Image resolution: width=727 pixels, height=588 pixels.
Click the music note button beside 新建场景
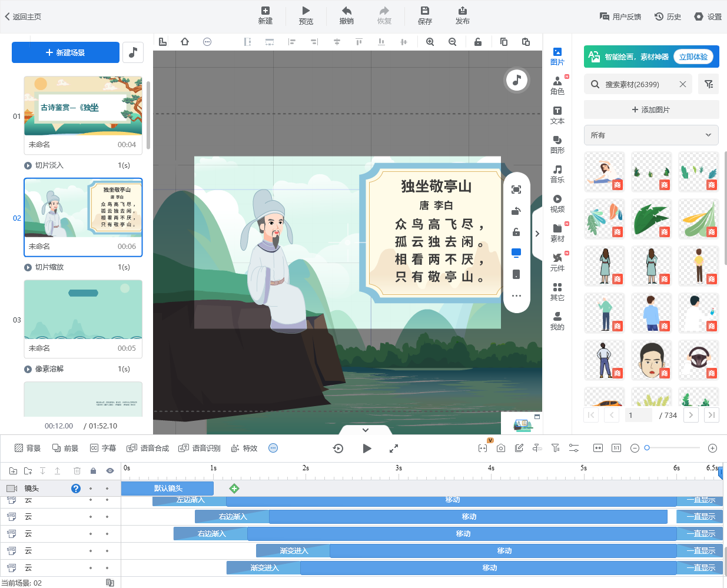click(133, 52)
